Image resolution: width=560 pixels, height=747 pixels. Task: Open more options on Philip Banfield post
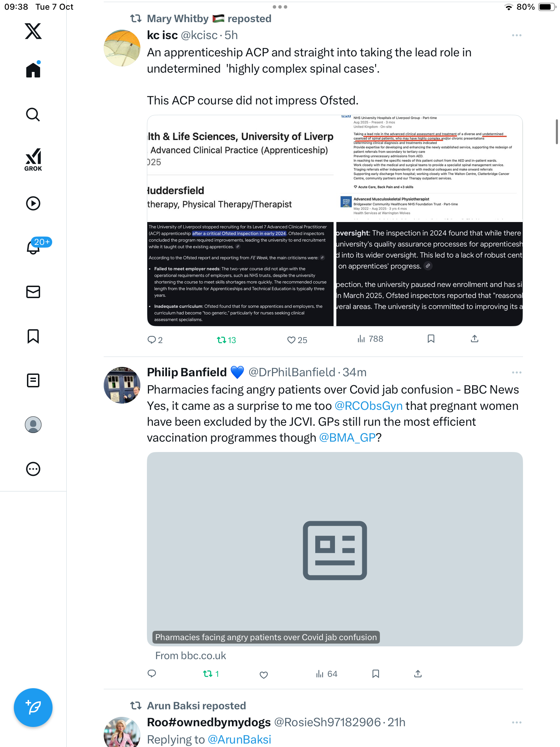point(516,372)
